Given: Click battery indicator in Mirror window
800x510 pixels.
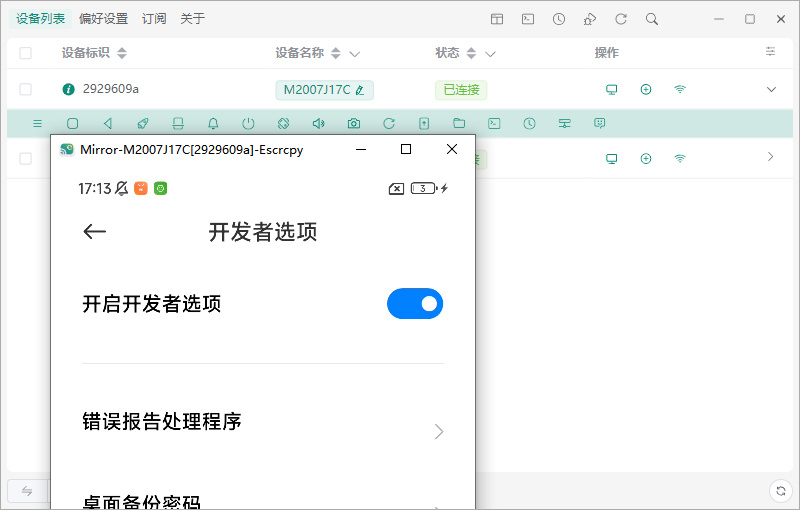Looking at the screenshot, I should (424, 189).
